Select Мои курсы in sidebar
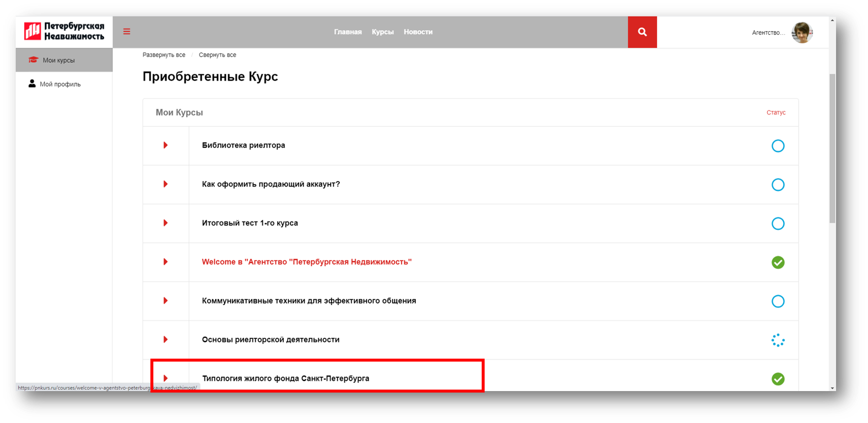 (x=64, y=60)
